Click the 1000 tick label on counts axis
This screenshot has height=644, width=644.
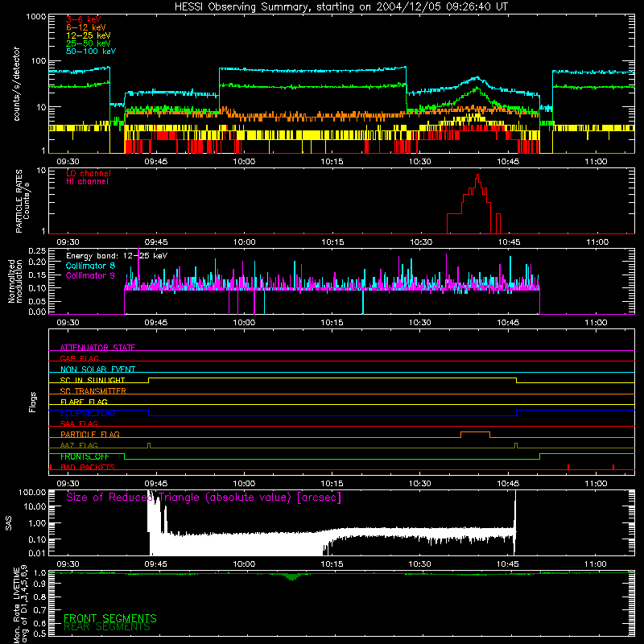tap(36, 17)
